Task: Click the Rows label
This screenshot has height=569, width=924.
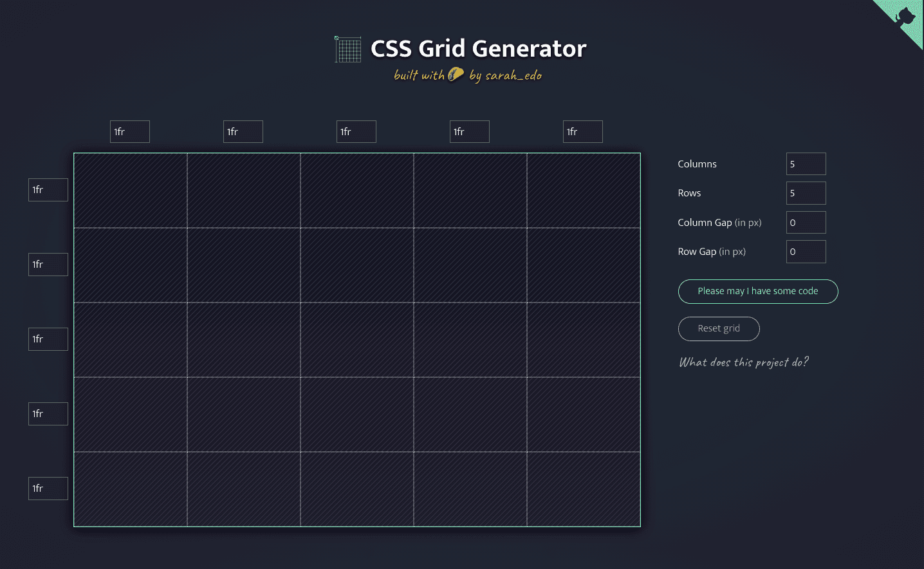Action: tap(689, 193)
